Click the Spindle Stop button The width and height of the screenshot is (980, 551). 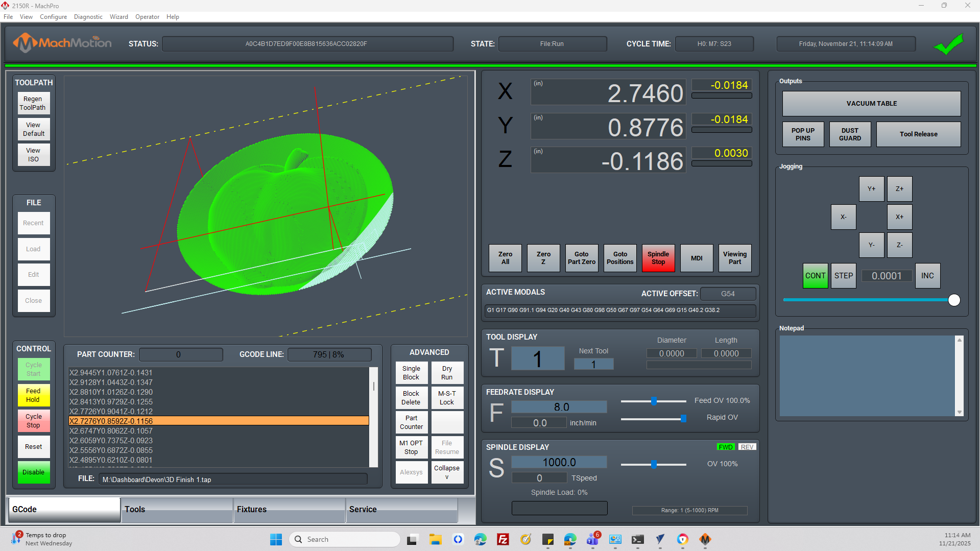coord(658,258)
